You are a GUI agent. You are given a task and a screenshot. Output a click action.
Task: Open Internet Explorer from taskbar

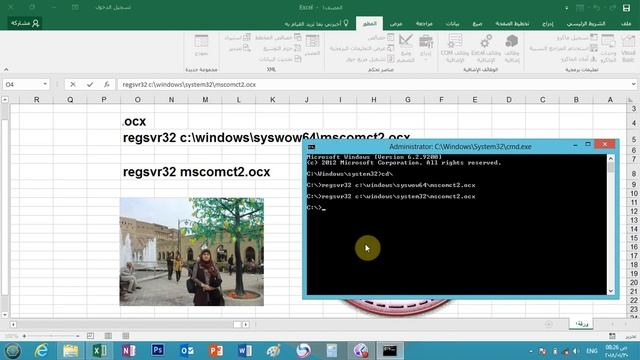click(41, 351)
